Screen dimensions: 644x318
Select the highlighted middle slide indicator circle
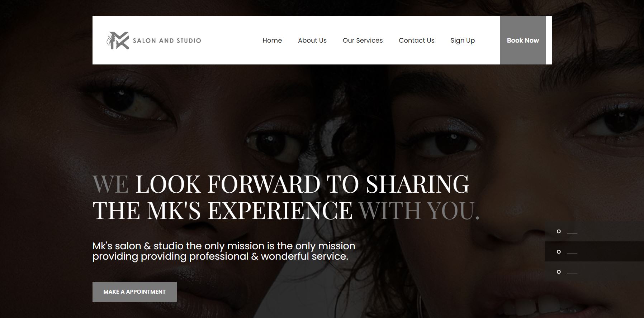point(559,252)
